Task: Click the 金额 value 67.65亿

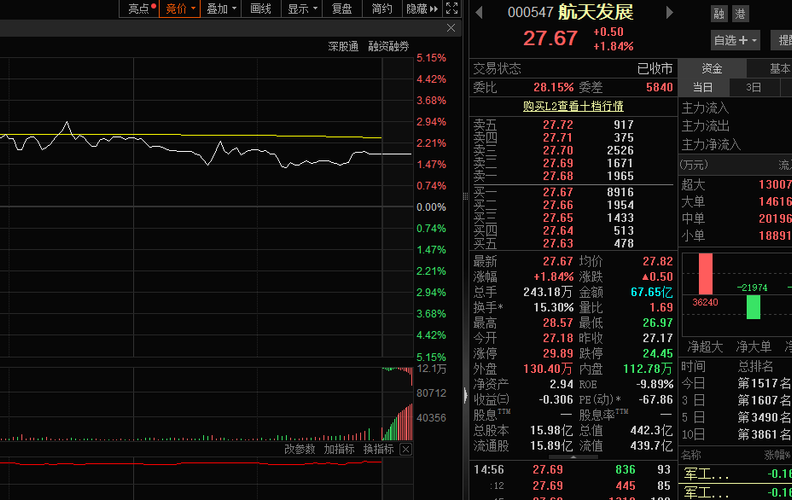Action: (652, 292)
